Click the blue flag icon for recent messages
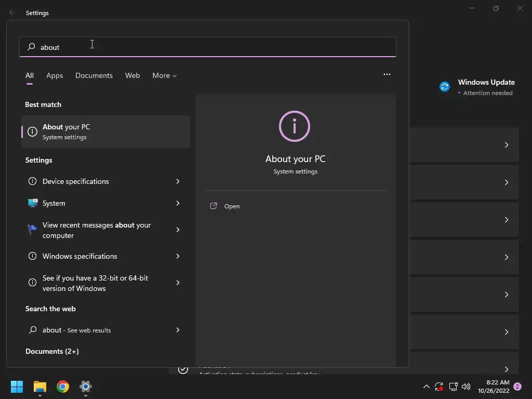Viewport: 532px width, 399px height. coord(32,229)
